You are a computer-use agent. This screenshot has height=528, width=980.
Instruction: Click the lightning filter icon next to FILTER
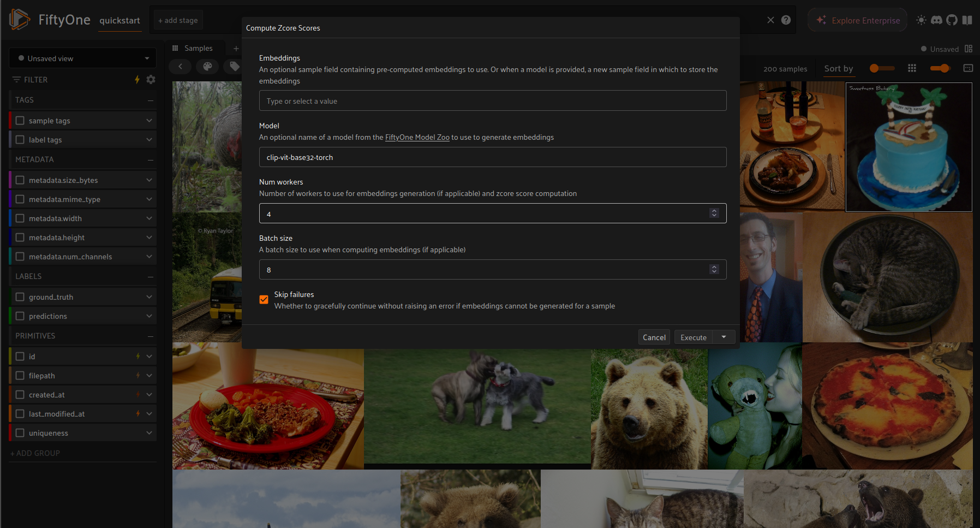pyautogui.click(x=137, y=79)
